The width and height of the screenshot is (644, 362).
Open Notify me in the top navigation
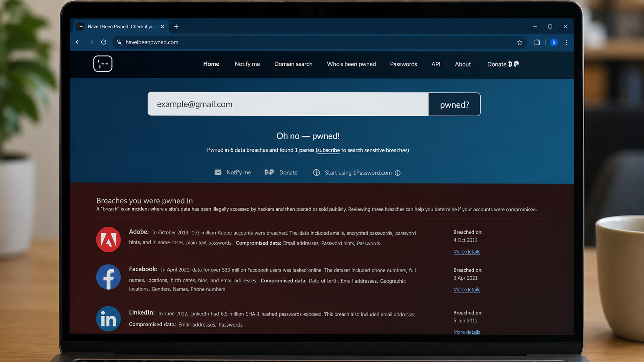coord(247,64)
